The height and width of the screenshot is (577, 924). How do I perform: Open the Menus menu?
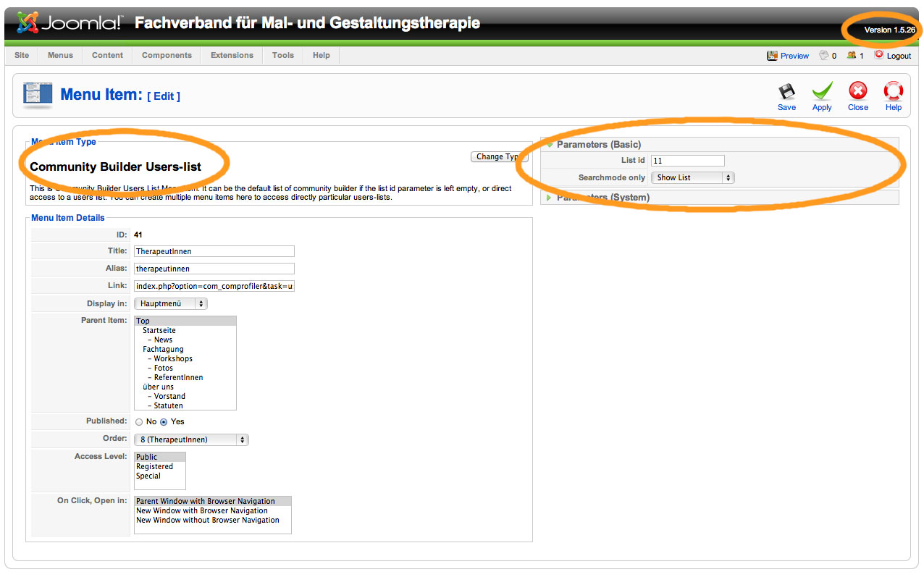(60, 55)
